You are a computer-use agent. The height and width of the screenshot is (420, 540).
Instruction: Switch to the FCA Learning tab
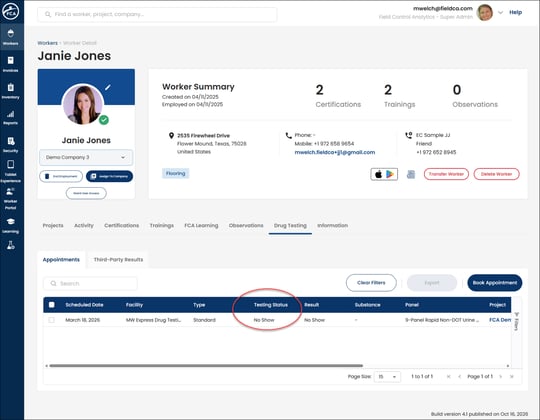201,225
